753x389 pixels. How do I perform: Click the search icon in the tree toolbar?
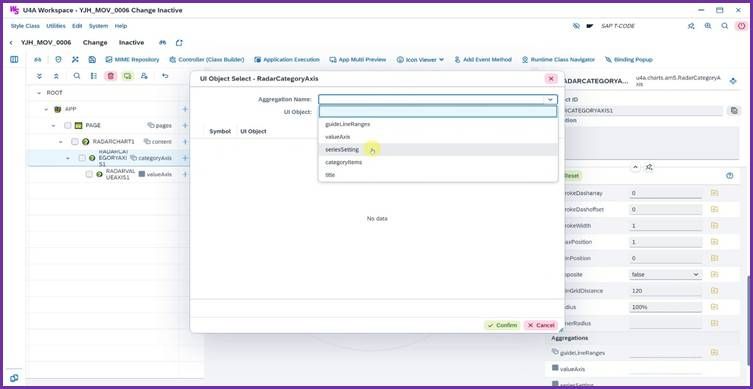tap(77, 76)
